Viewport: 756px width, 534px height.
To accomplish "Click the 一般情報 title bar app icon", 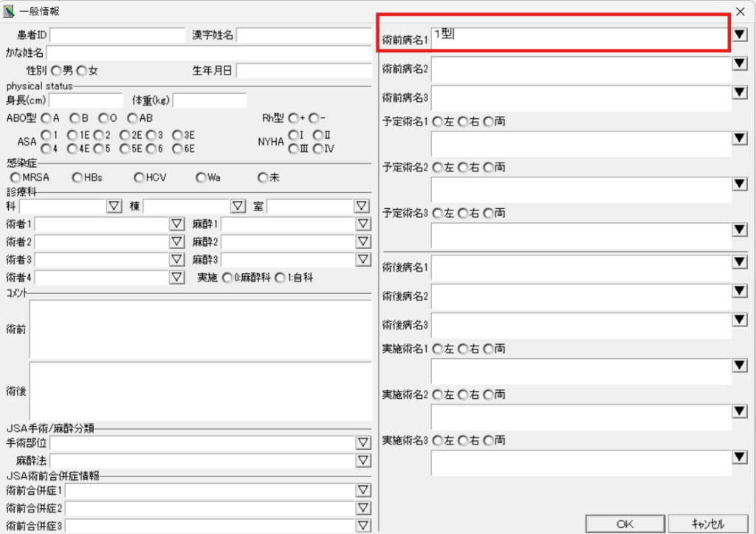I will pos(10,11).
